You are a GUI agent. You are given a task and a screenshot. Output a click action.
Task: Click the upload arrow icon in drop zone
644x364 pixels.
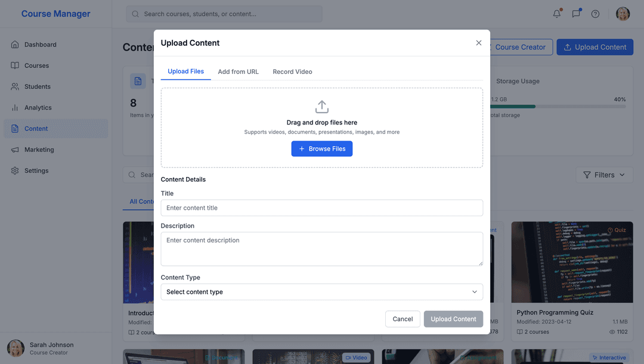(322, 107)
